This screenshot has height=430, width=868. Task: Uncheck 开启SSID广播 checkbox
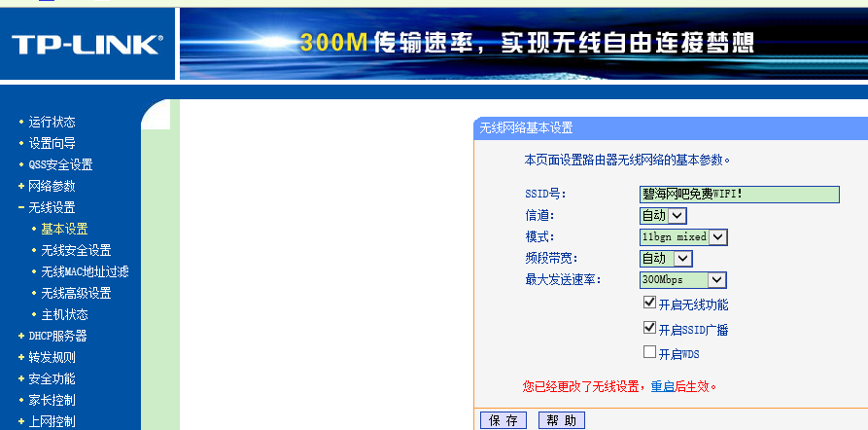pyautogui.click(x=649, y=329)
